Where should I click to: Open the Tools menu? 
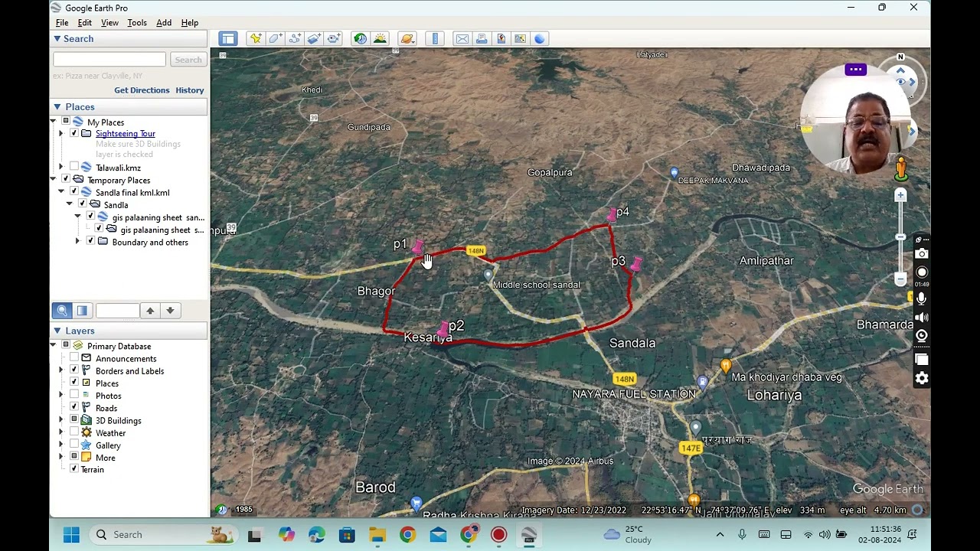tap(137, 23)
